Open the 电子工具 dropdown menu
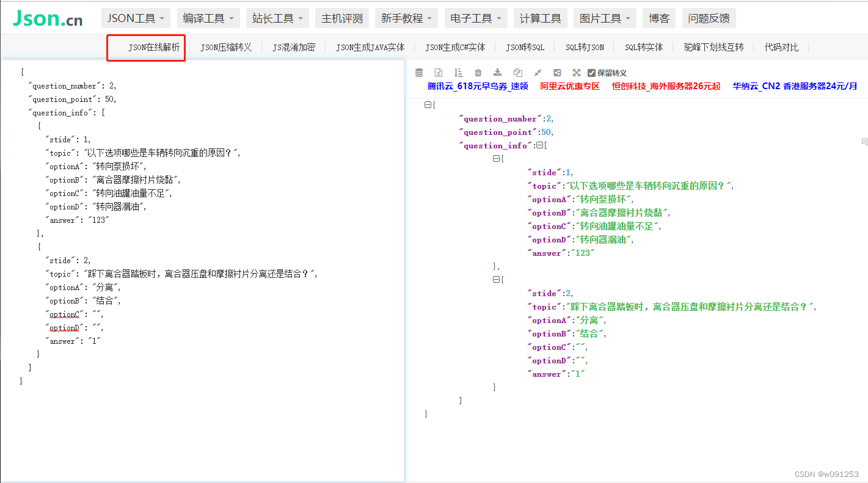 pos(476,18)
